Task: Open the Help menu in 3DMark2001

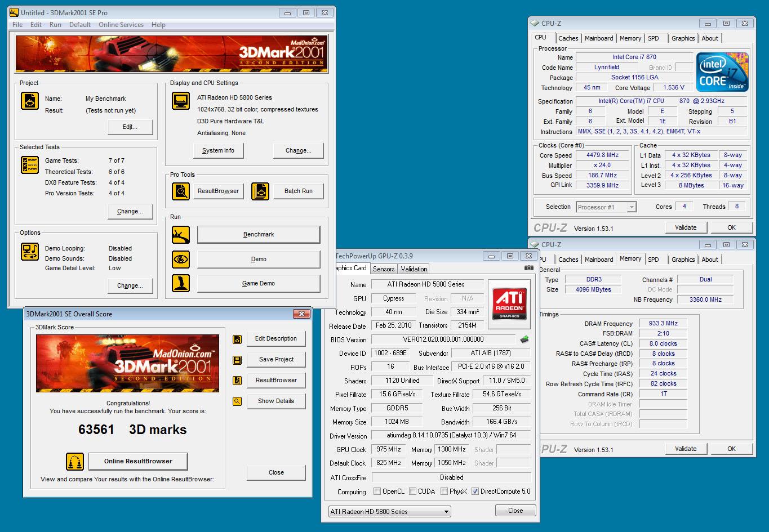Action: (x=159, y=25)
